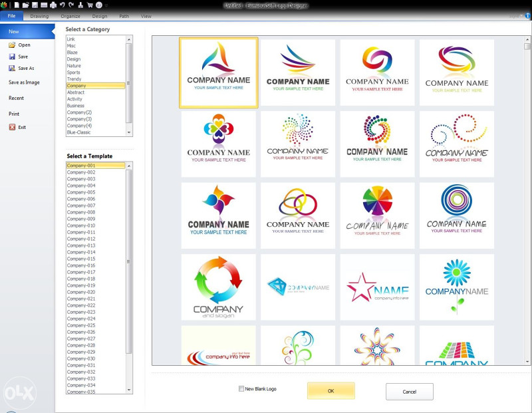Image resolution: width=532 pixels, height=413 pixels.
Task: Select New in the File sidebar
Action: (x=27, y=31)
